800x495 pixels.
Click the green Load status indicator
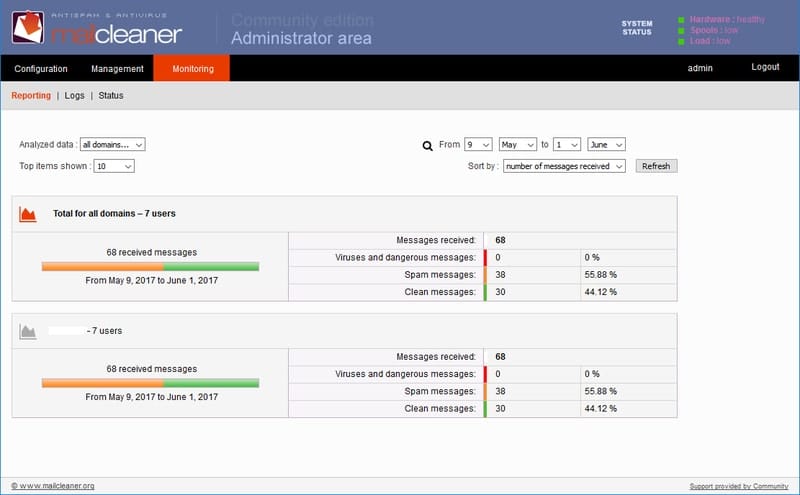[681, 41]
